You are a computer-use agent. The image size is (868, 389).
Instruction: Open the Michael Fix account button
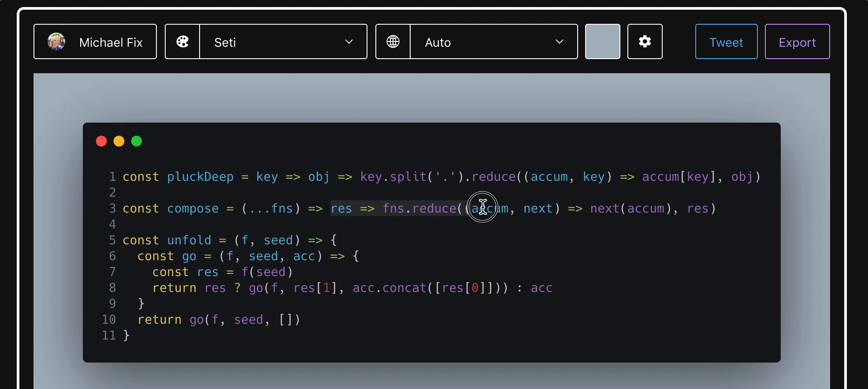(x=95, y=41)
